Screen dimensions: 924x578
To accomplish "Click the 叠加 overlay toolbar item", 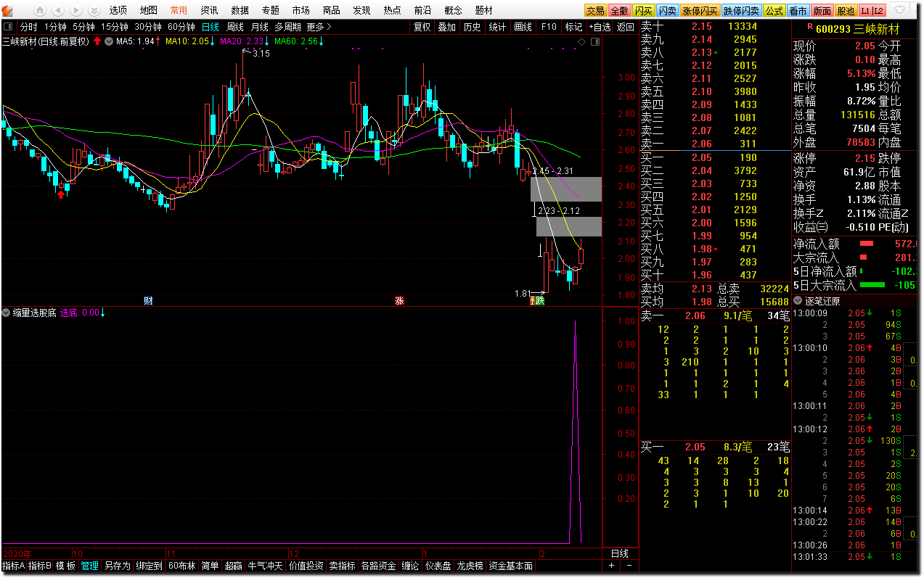I will [x=447, y=27].
